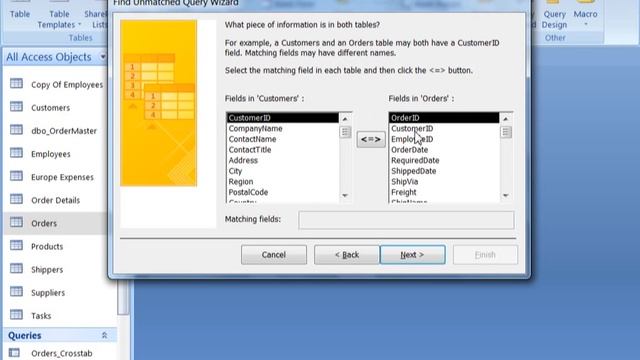The width and height of the screenshot is (640, 360).
Task: Click the Products table icon
Action: pyautogui.click(x=16, y=245)
